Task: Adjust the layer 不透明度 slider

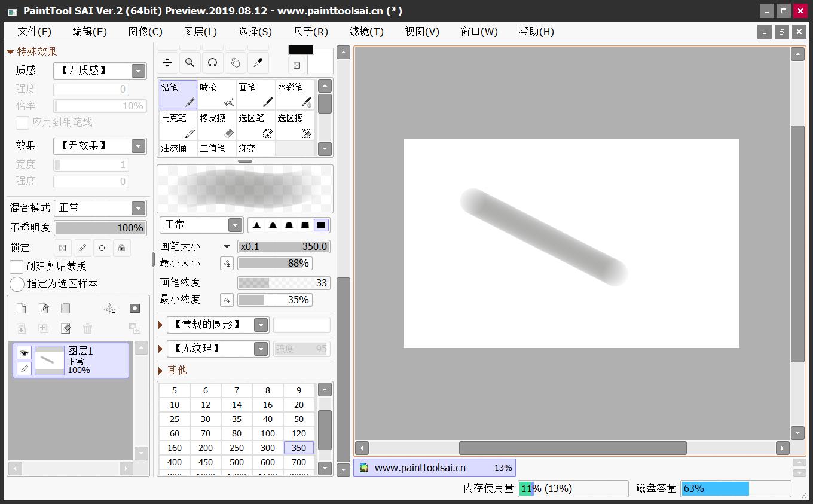Action: 100,228
